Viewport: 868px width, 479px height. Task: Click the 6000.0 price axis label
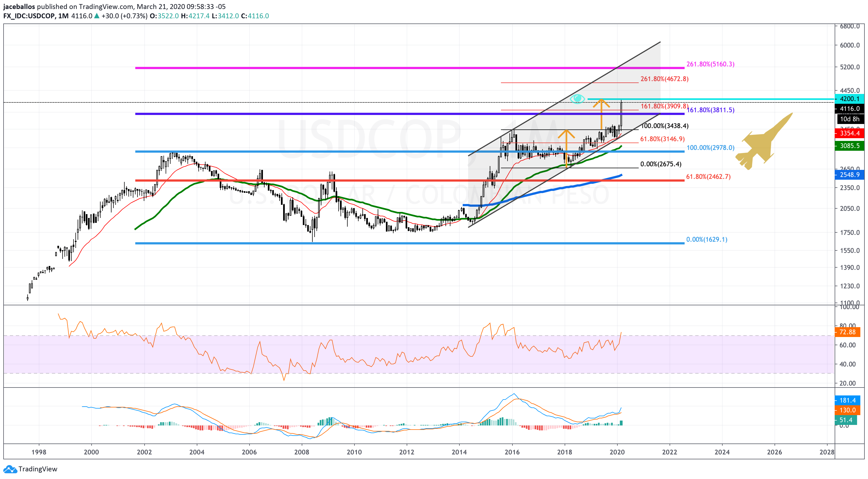click(x=850, y=45)
